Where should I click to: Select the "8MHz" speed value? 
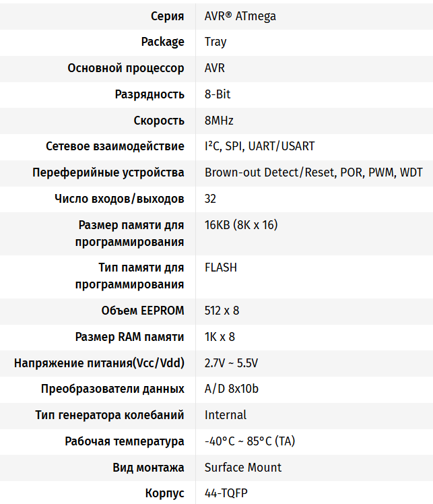[219, 121]
